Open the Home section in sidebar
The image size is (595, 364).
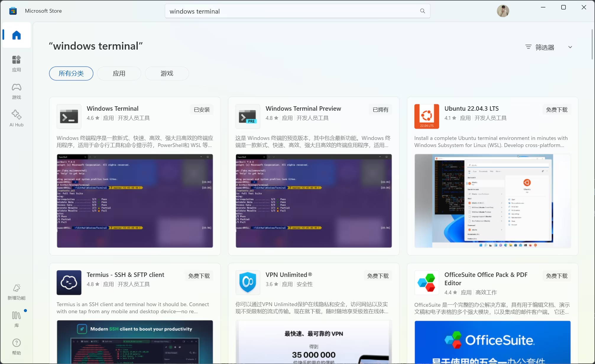(x=16, y=35)
